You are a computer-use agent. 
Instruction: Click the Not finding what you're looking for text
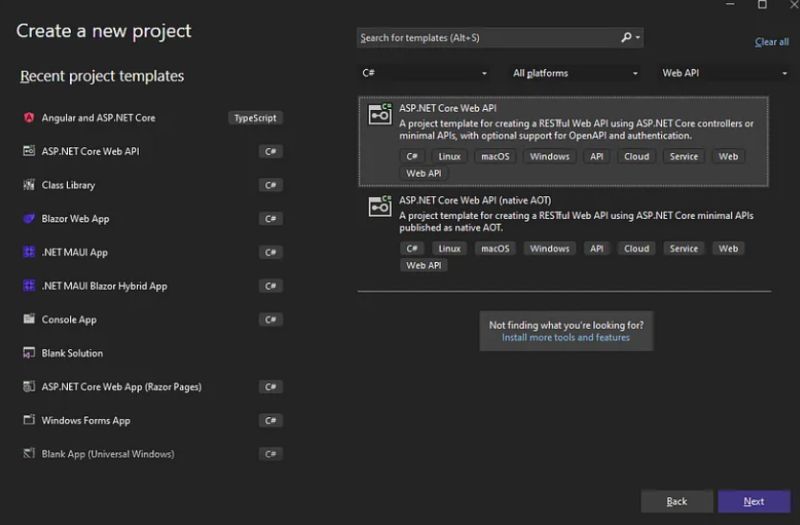[x=566, y=325]
